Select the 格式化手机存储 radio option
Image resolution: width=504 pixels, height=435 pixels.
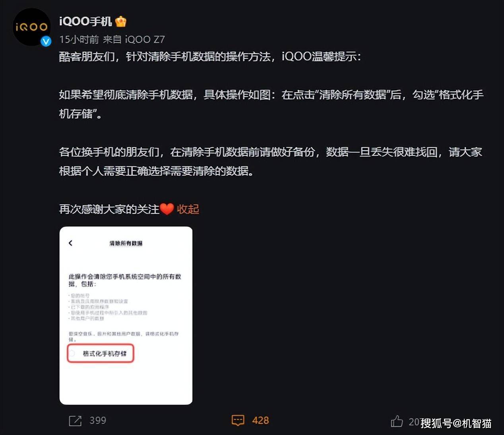tap(101, 353)
